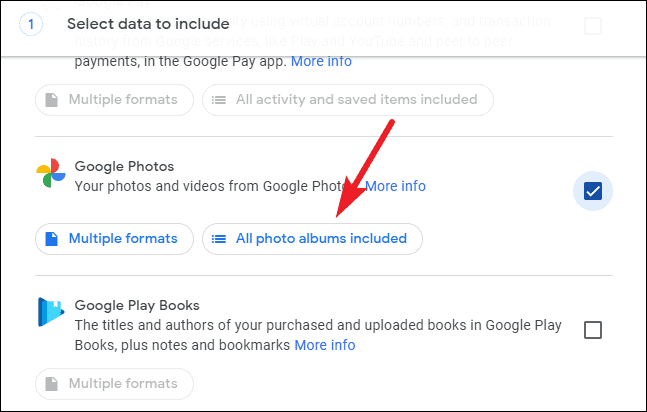
Task: Click the gray file icon under Google Pay
Action: click(x=52, y=100)
